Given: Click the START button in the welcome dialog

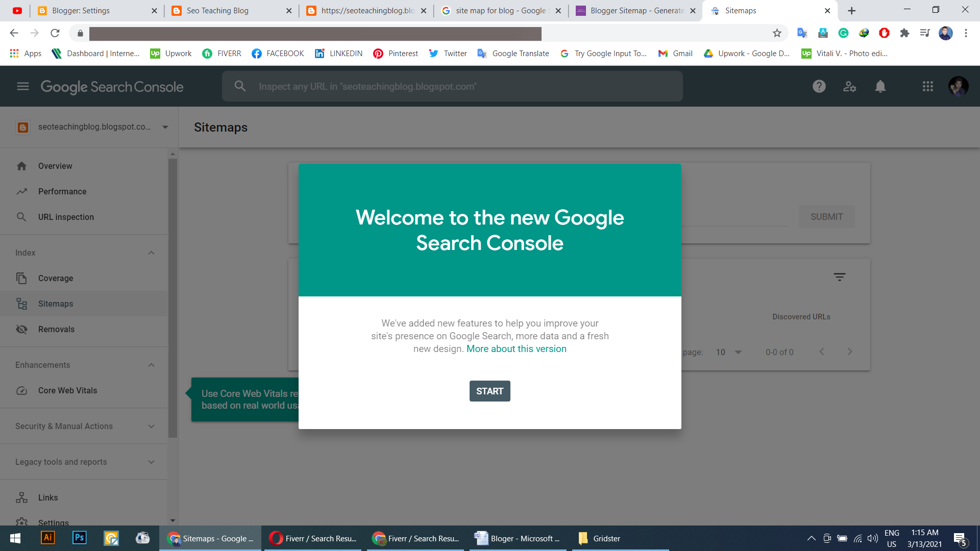Looking at the screenshot, I should pos(489,391).
